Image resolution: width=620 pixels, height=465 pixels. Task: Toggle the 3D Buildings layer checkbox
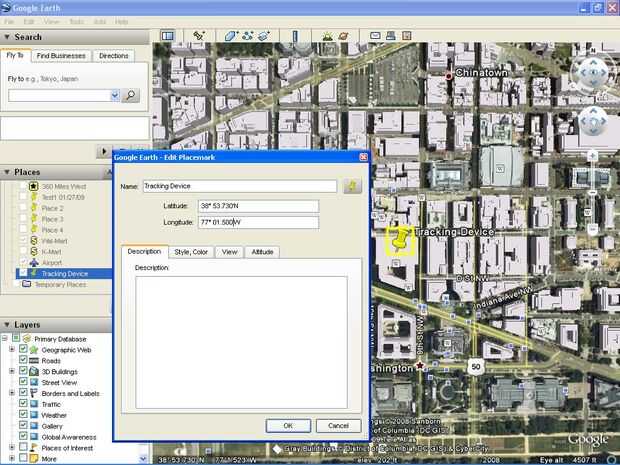[23, 371]
